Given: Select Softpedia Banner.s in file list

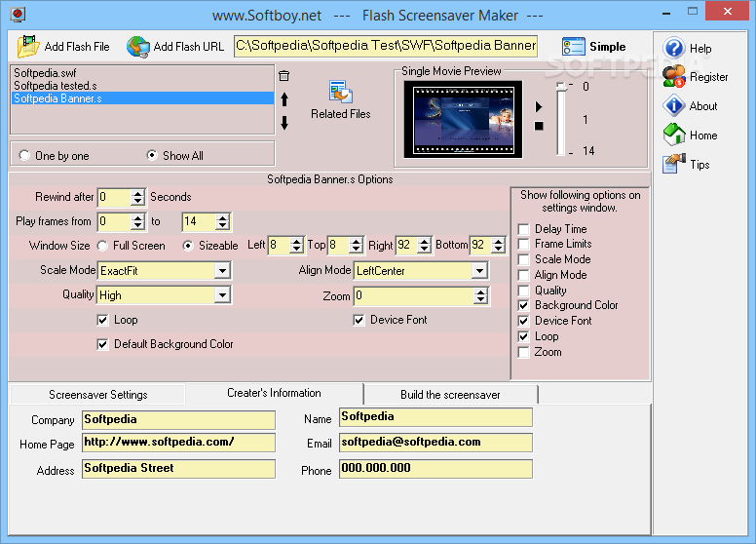Looking at the screenshot, I should (142, 98).
